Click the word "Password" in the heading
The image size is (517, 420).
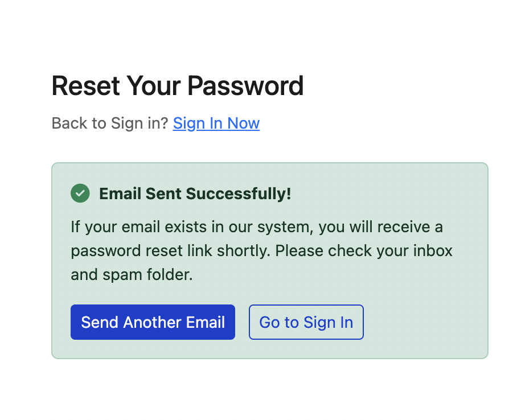pyautogui.click(x=245, y=87)
